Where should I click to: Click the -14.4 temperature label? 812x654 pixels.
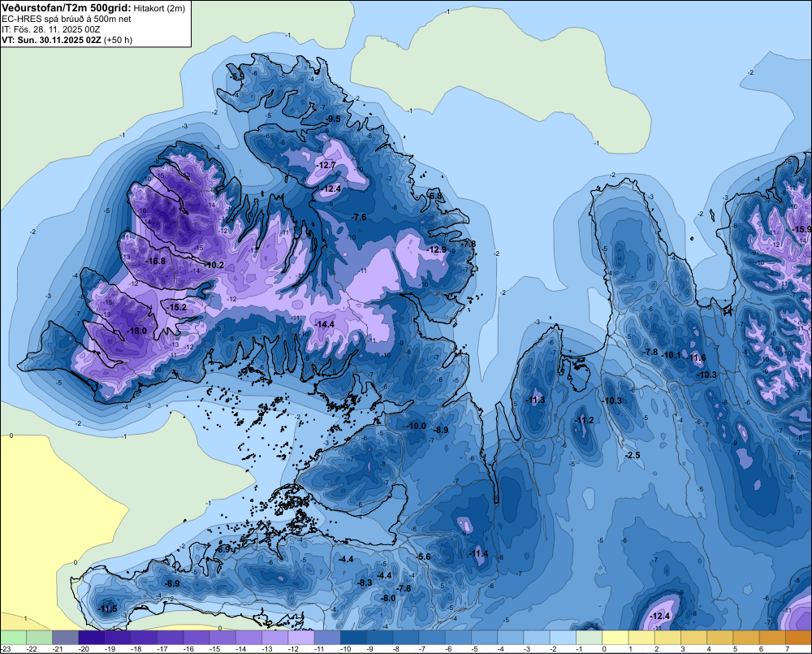point(325,324)
